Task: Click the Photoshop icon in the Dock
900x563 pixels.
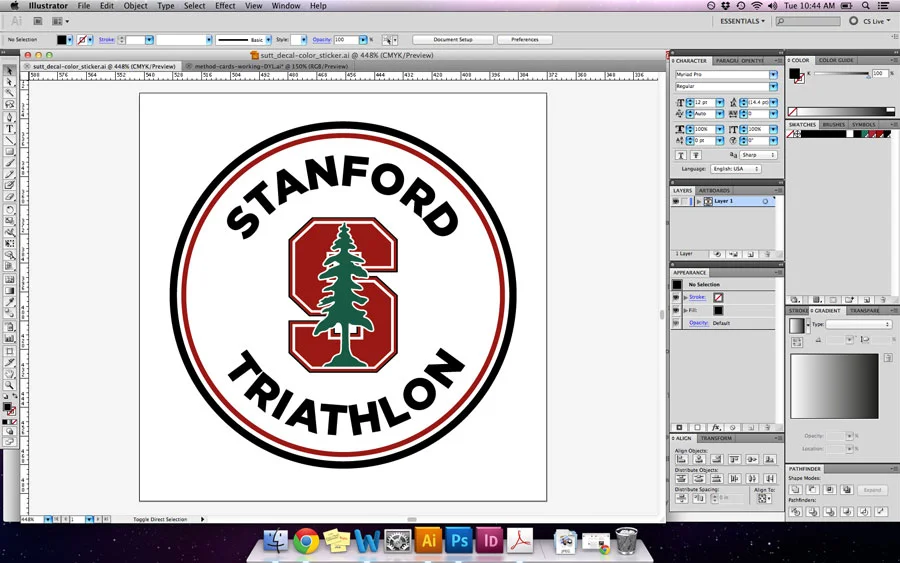Action: coord(459,541)
